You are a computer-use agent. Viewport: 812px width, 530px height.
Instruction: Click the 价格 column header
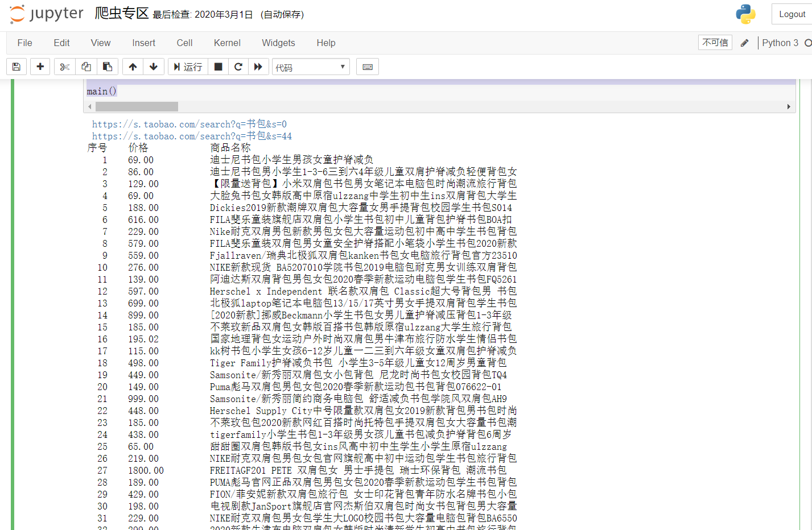138,148
